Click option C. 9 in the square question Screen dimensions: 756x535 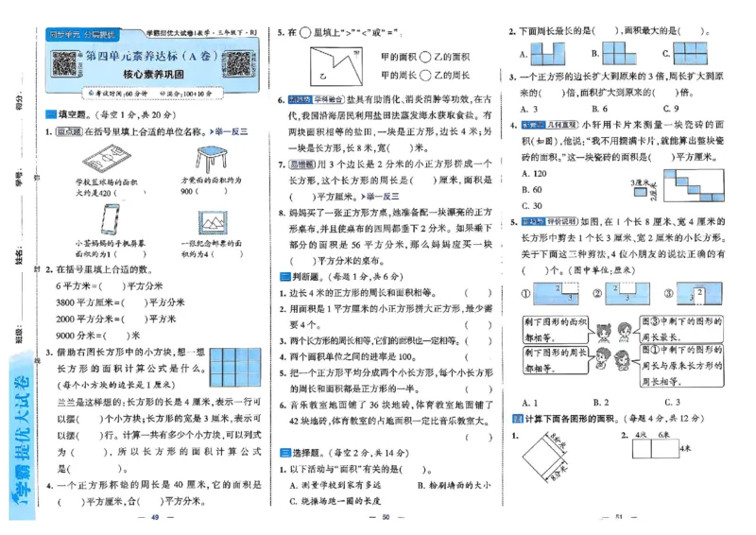[671, 109]
